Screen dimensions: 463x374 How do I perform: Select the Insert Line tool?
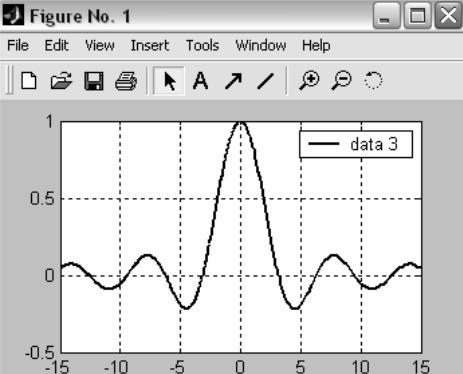tap(266, 81)
